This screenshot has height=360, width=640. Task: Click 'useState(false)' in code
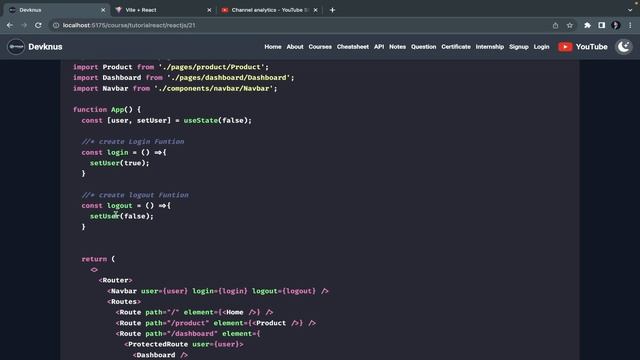(216, 120)
